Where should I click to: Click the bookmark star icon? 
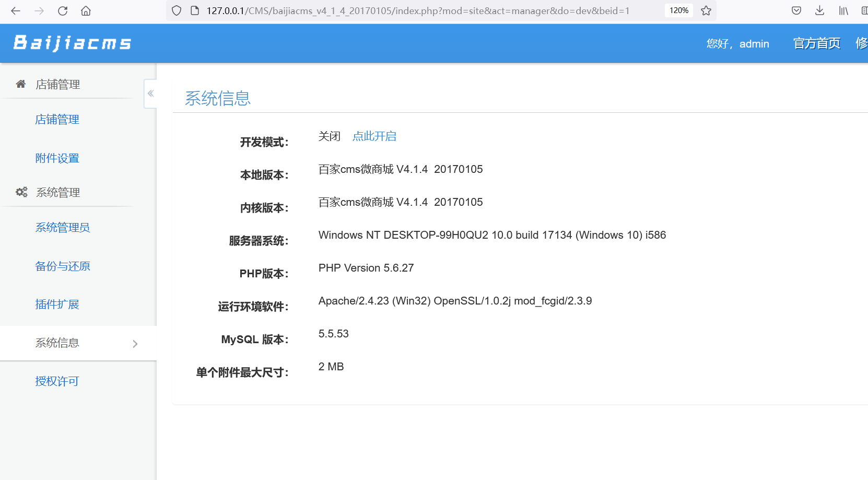click(x=706, y=10)
